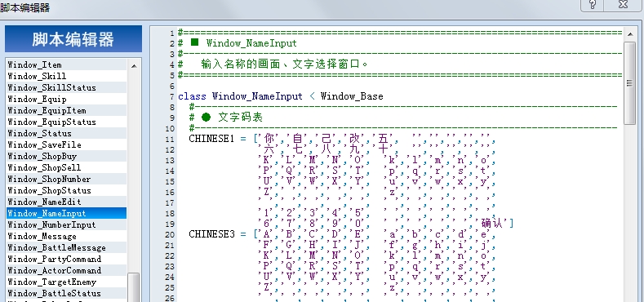Screen dimensions: 644x302
Task: Select Window_Equip script
Action: pyautogui.click(x=67, y=99)
